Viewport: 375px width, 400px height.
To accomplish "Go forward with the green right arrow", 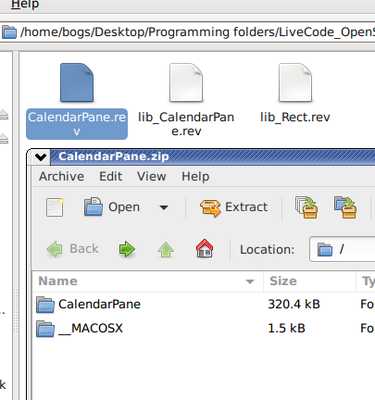I will coord(127,249).
